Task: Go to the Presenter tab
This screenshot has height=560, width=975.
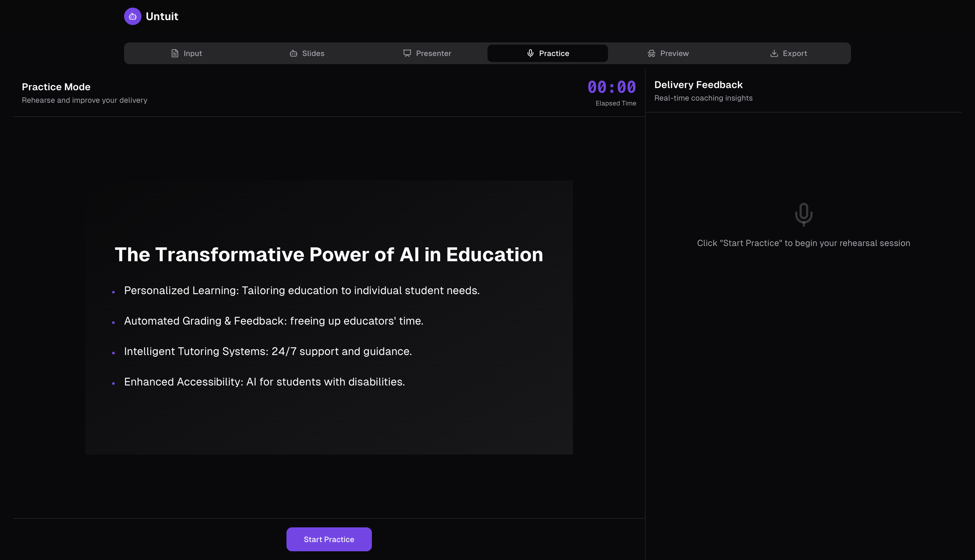Action: pos(427,53)
